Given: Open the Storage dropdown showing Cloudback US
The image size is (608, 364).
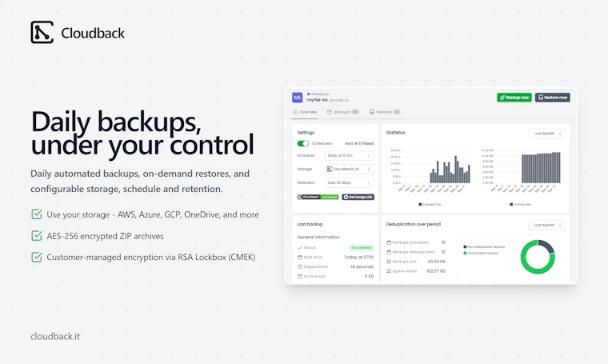Looking at the screenshot, I should pyautogui.click(x=349, y=169).
